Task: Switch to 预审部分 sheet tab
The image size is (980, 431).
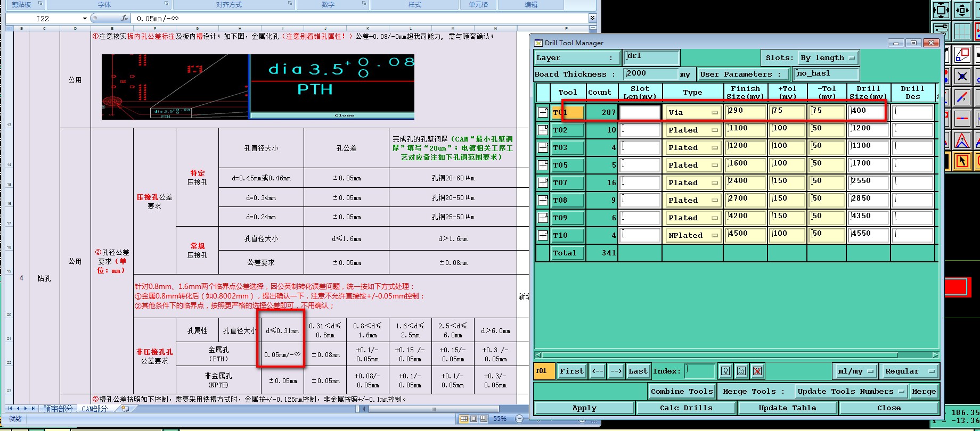Action: click(58, 409)
